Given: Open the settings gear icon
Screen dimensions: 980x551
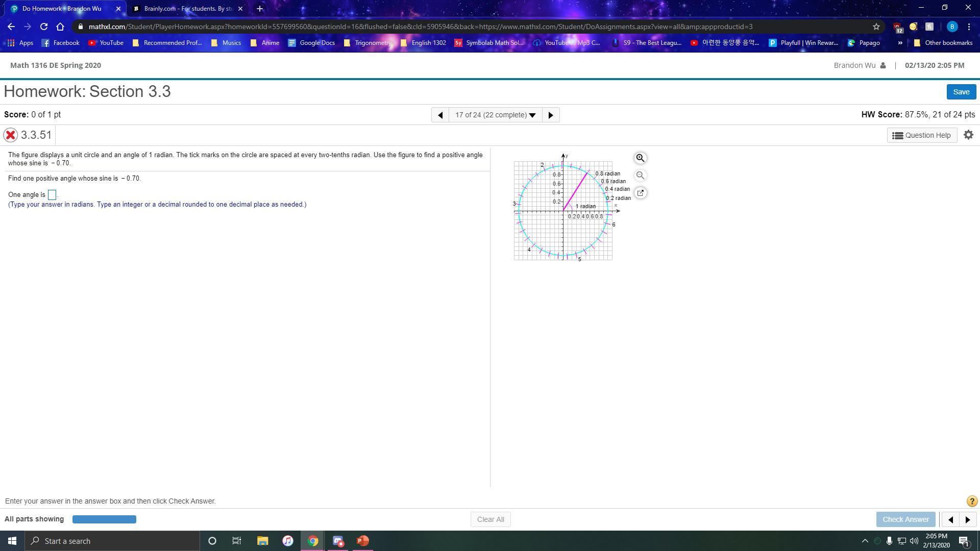Looking at the screenshot, I should [x=968, y=135].
